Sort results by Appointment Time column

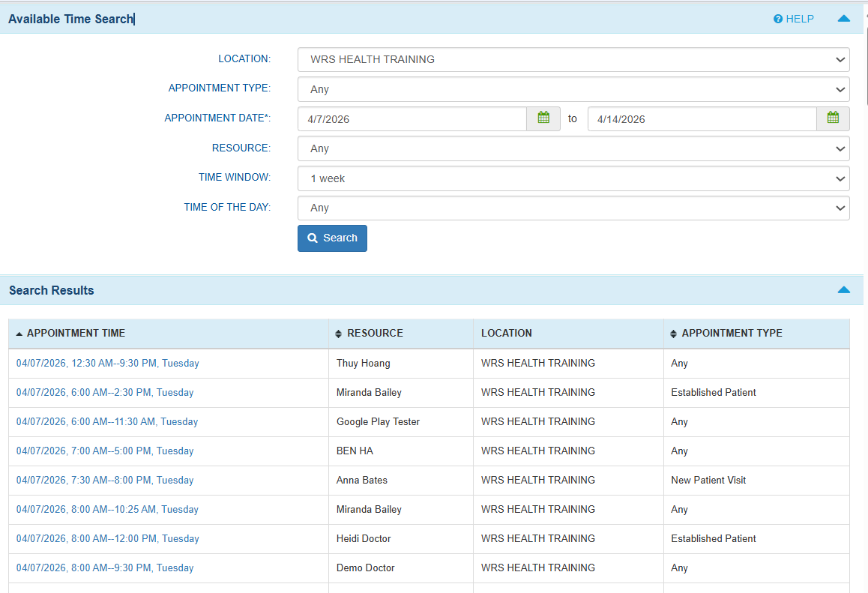[76, 334]
